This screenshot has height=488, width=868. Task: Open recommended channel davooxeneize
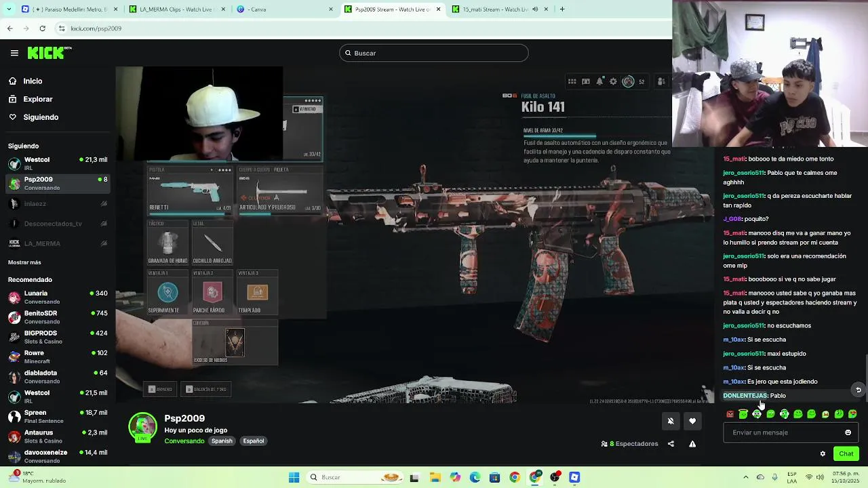58,456
